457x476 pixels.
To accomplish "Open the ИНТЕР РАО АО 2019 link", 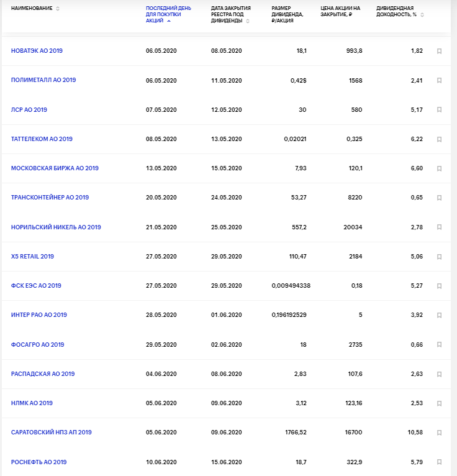I will (x=39, y=315).
